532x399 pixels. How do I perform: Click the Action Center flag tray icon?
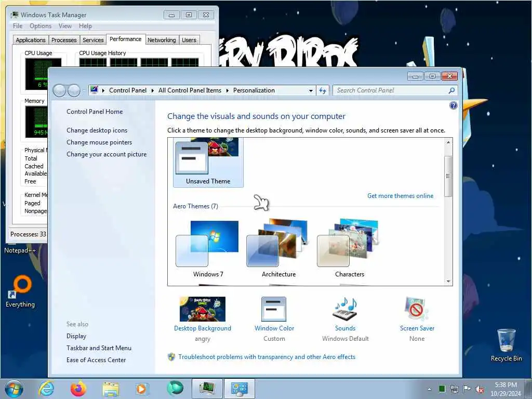[467, 389]
